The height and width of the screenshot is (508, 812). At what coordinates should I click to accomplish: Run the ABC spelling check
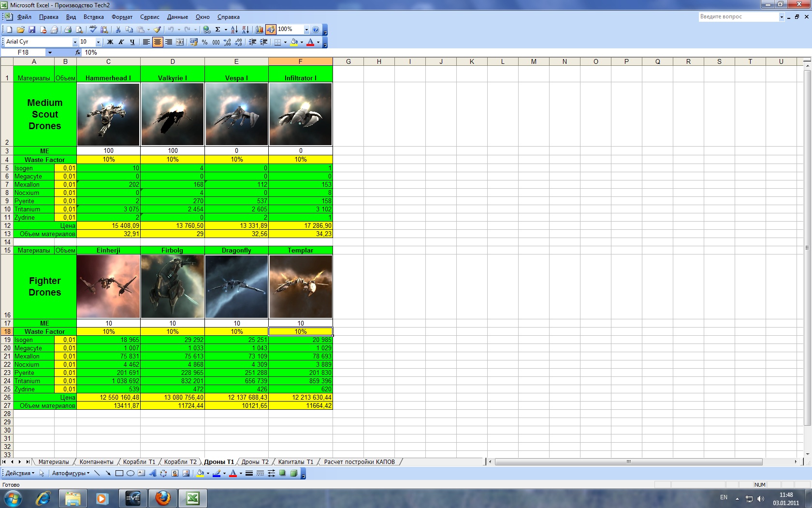tap(93, 30)
